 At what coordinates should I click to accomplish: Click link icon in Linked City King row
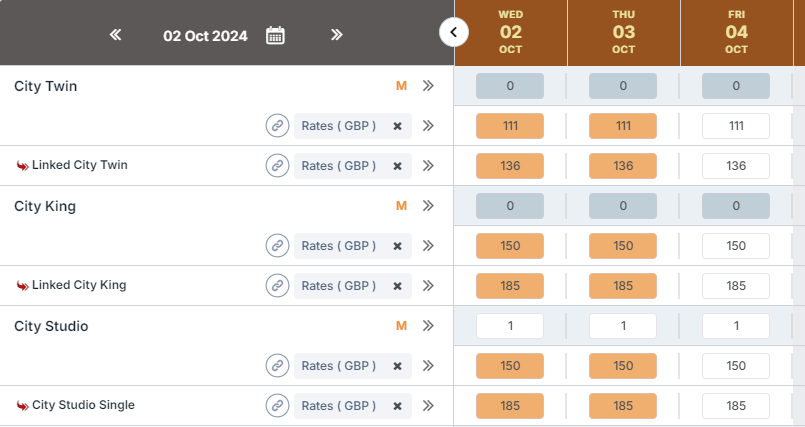[x=277, y=286]
